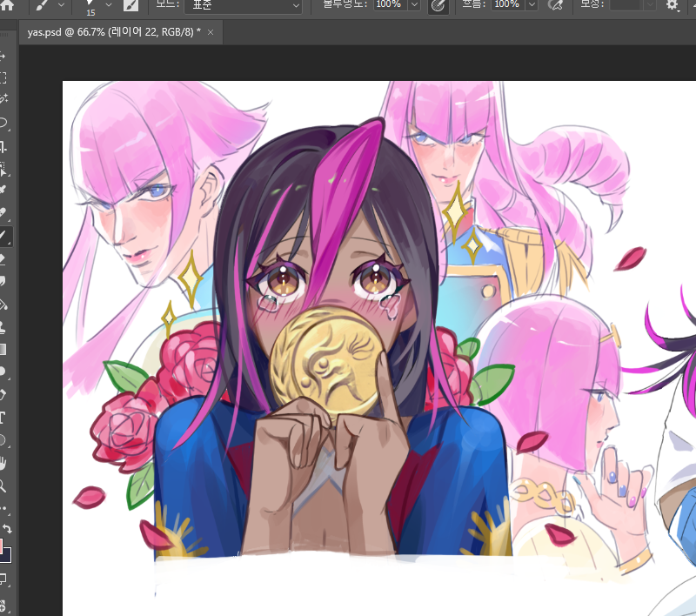Select the Spot Healing Brush tool
This screenshot has height=616, width=696.
[x=3, y=213]
